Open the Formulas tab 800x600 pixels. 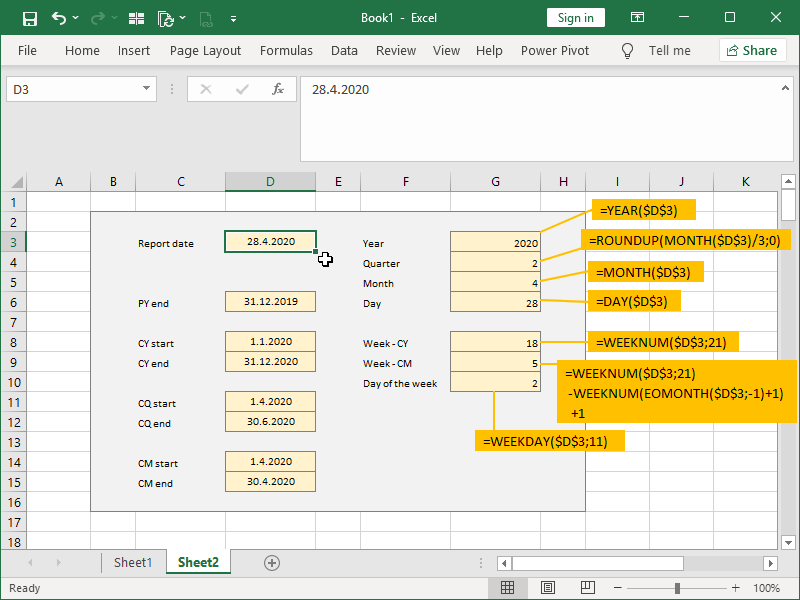click(286, 51)
